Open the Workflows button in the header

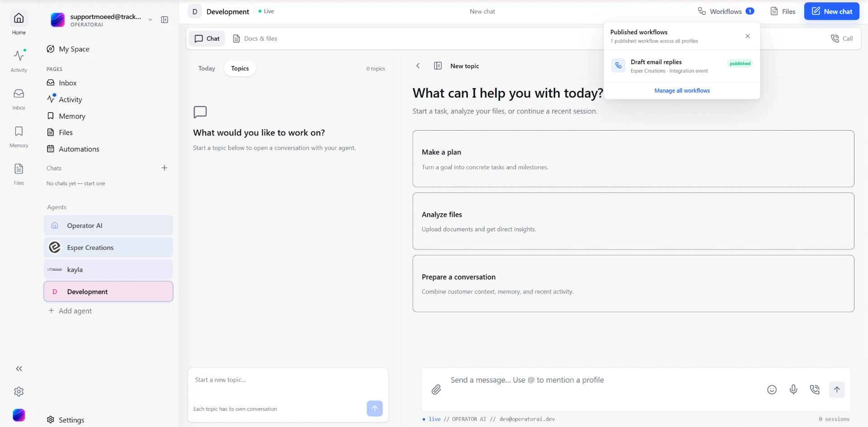pyautogui.click(x=726, y=11)
